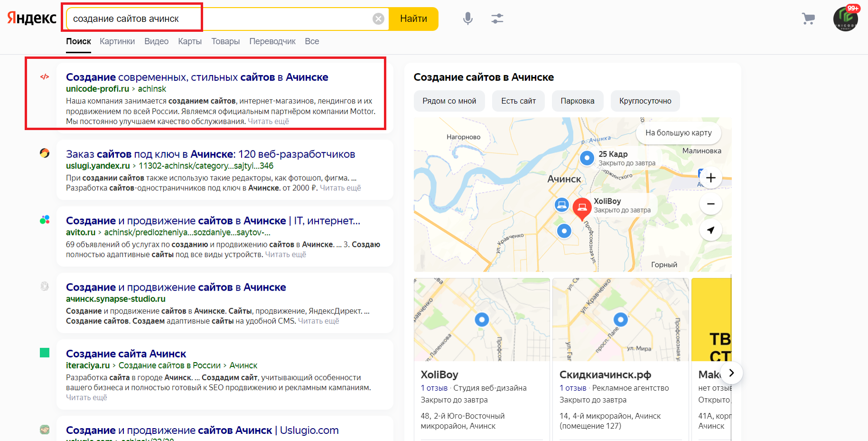
Task: Select the red XoliBoy map pin
Action: [582, 209]
